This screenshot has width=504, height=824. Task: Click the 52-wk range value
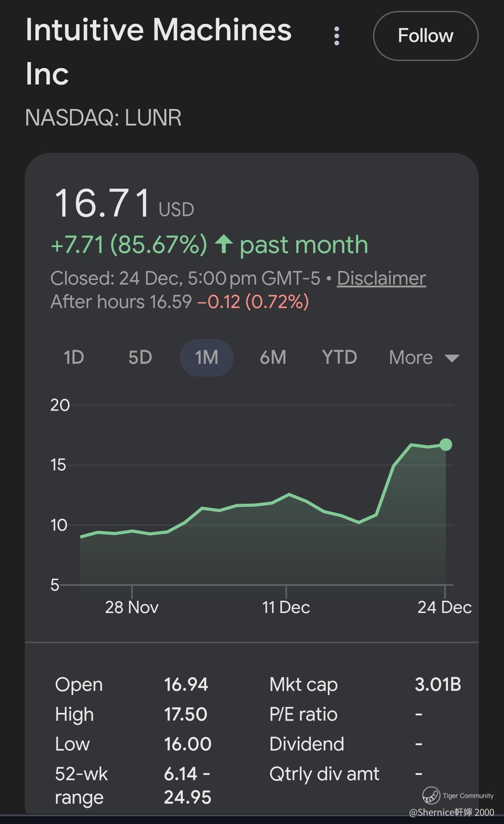pyautogui.click(x=187, y=785)
